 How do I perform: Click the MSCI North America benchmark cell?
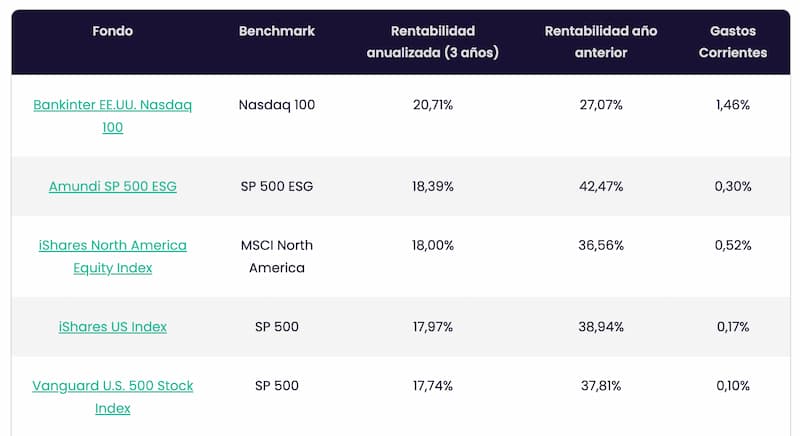click(x=277, y=256)
